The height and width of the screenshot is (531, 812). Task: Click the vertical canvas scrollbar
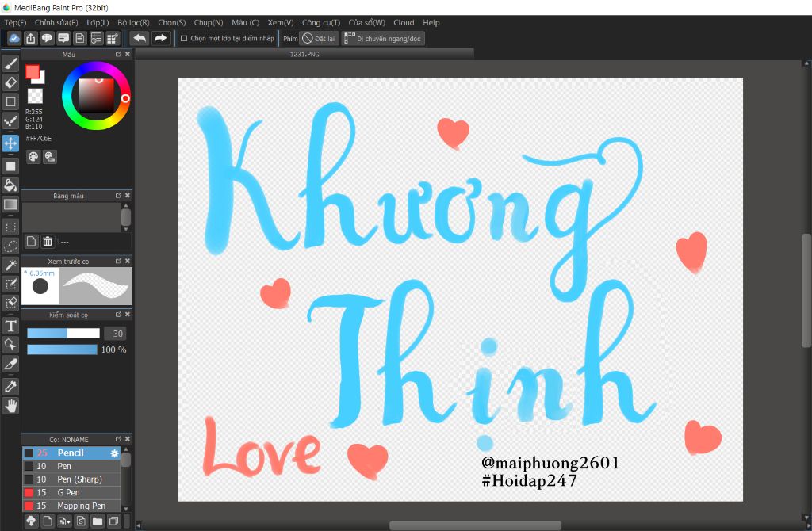tap(806, 291)
